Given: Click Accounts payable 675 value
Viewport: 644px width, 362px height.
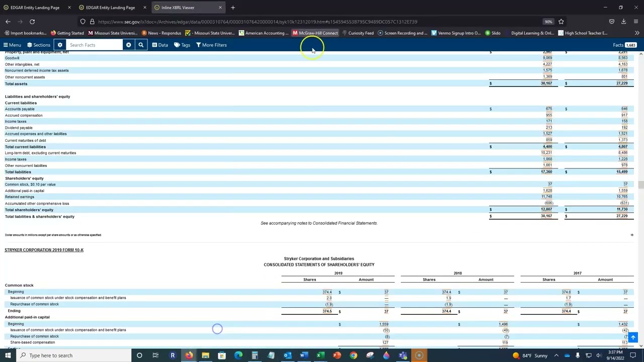Looking at the screenshot, I should (549, 109).
